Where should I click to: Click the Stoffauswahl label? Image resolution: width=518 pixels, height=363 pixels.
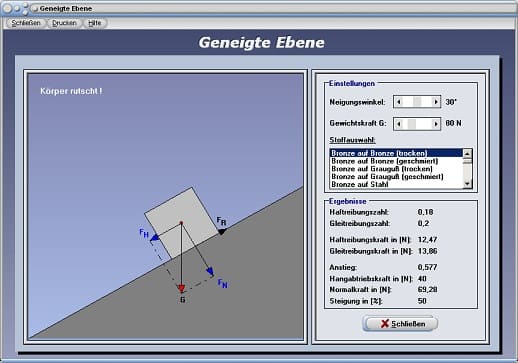tap(352, 140)
